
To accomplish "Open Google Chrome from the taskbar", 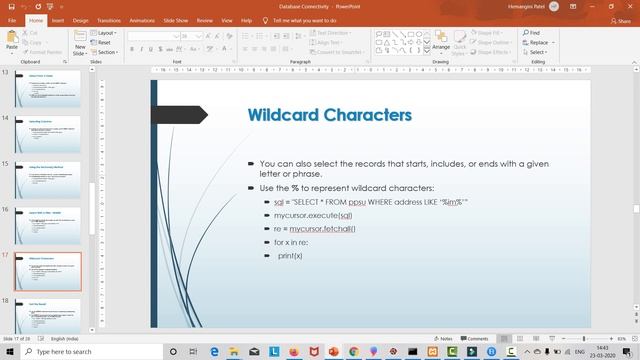I will point(353,351).
